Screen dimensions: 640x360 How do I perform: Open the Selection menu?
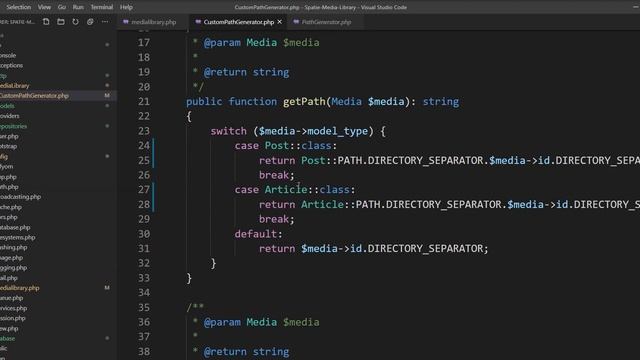tap(18, 7)
